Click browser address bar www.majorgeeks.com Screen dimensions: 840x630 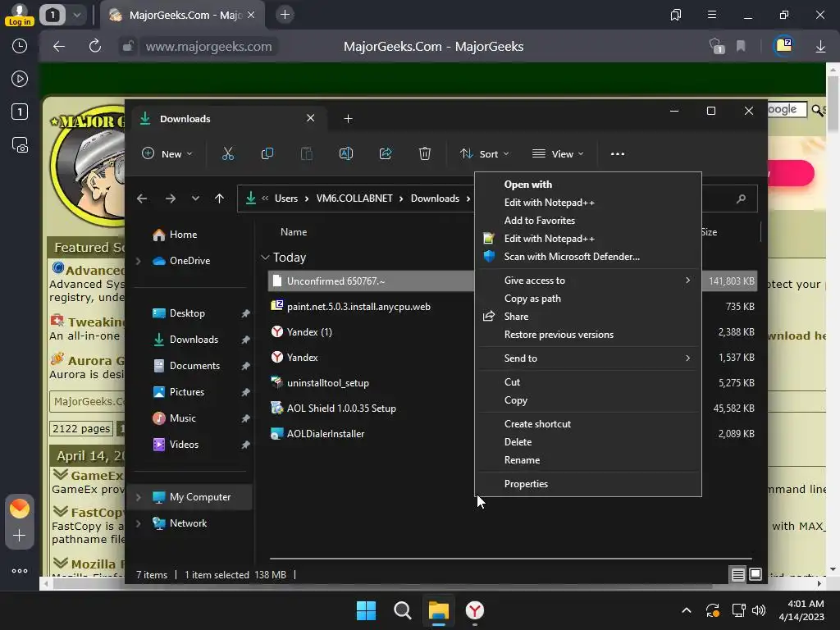coord(208,47)
